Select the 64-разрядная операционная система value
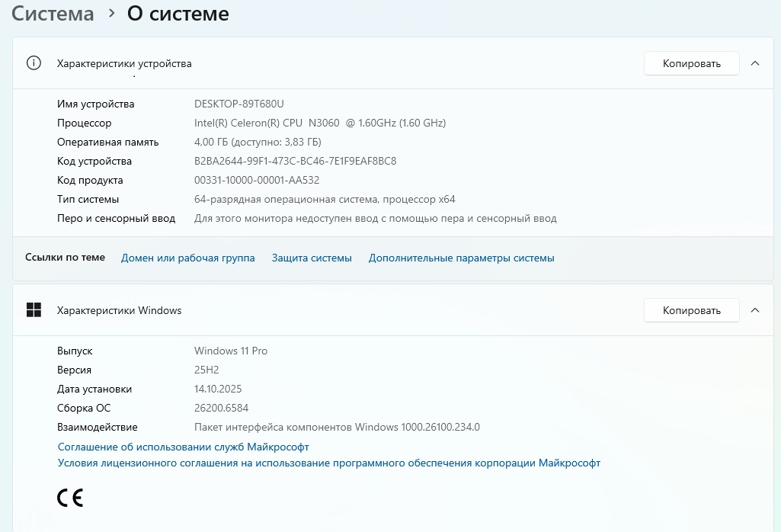 coord(325,199)
